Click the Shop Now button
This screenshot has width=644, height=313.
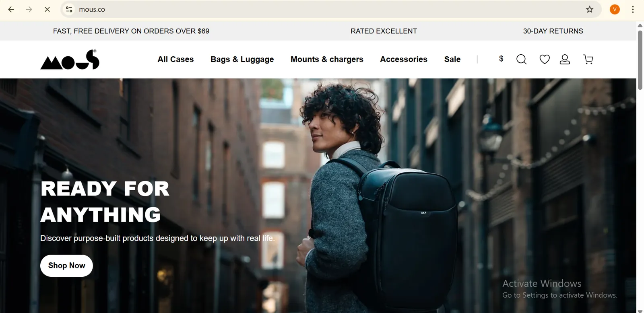point(66,266)
